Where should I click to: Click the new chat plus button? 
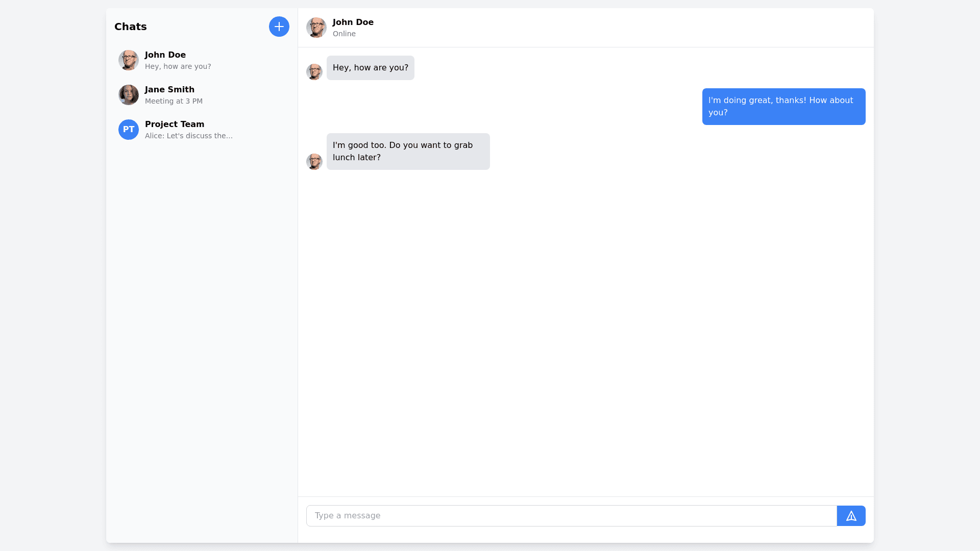click(x=279, y=27)
